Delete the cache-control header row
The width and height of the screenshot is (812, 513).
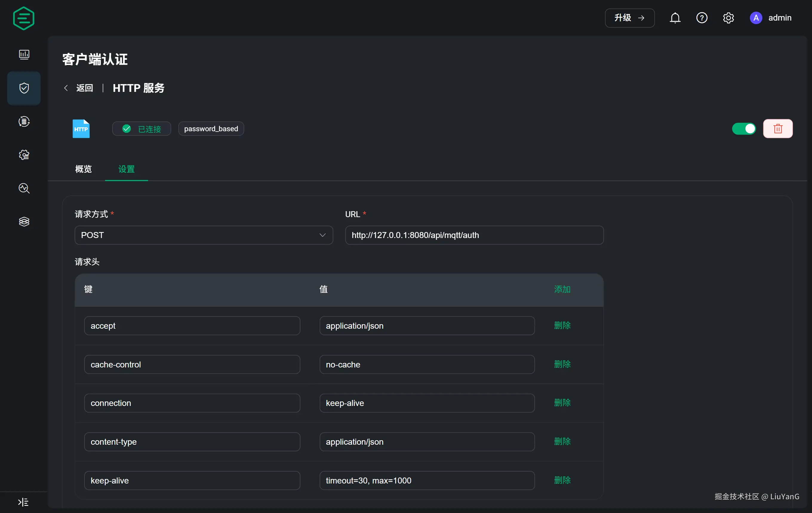tap(562, 364)
